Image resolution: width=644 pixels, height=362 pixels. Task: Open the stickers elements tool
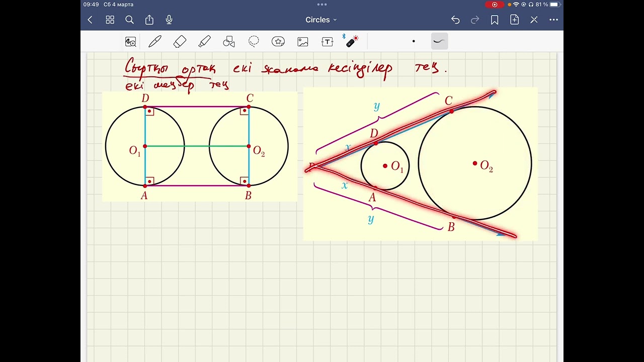click(278, 42)
